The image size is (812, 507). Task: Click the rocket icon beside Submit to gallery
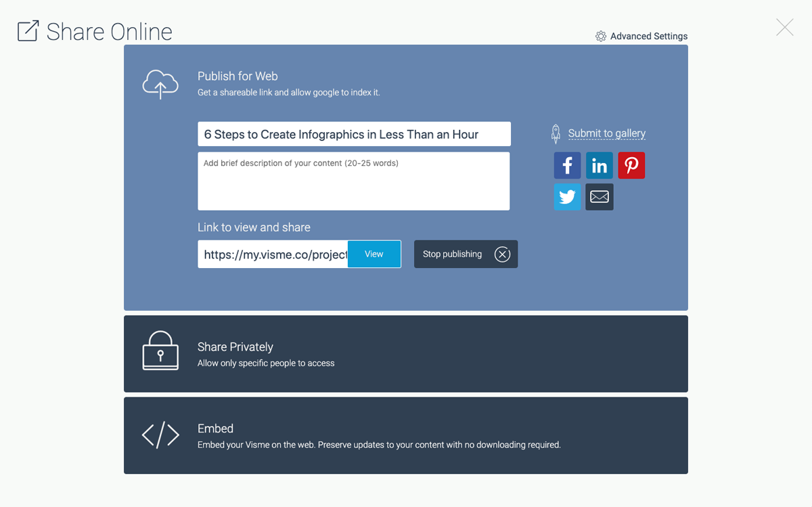556,133
